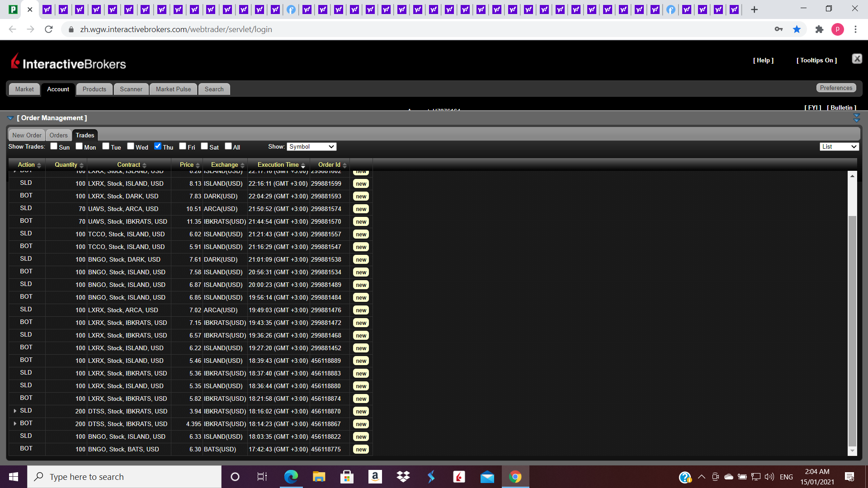Switch to the Orders tab

[58, 135]
